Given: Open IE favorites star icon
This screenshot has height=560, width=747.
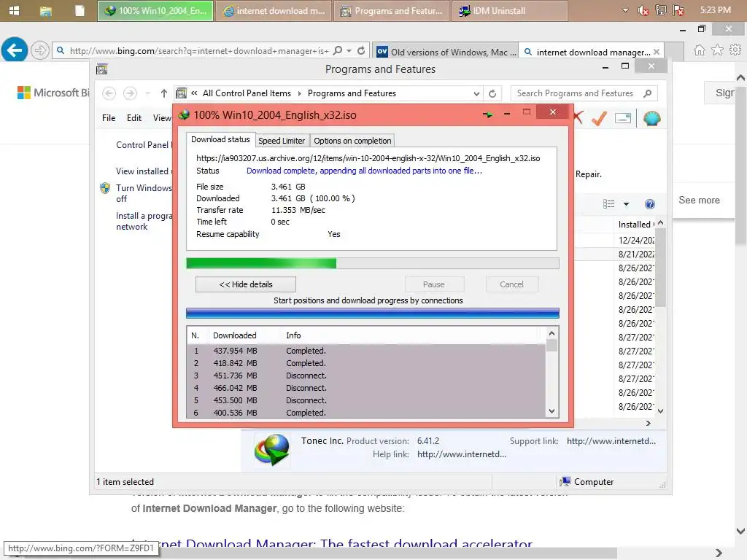Looking at the screenshot, I should (717, 50).
